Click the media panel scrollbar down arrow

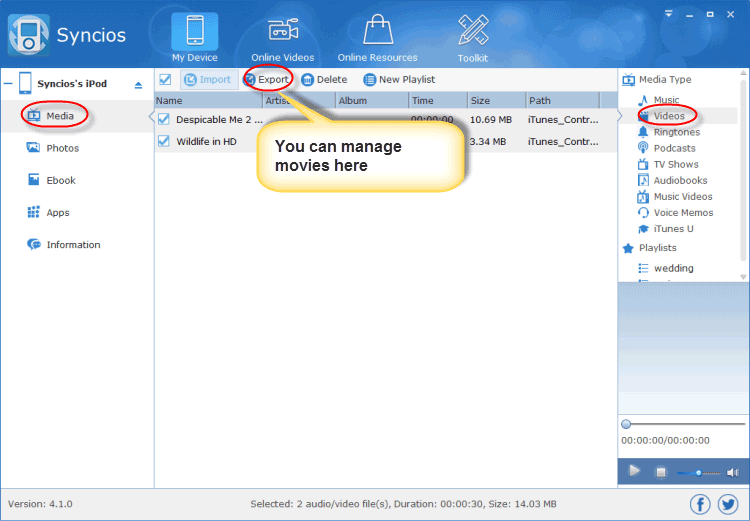tap(743, 277)
